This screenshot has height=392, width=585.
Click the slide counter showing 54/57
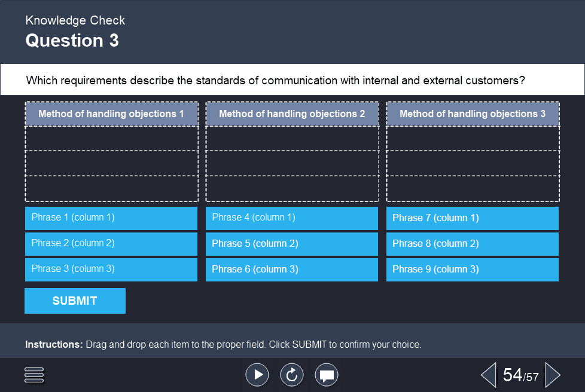[519, 375]
